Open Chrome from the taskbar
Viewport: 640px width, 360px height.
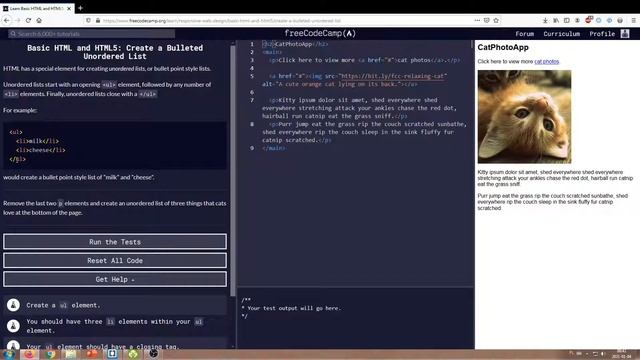click(x=51, y=354)
